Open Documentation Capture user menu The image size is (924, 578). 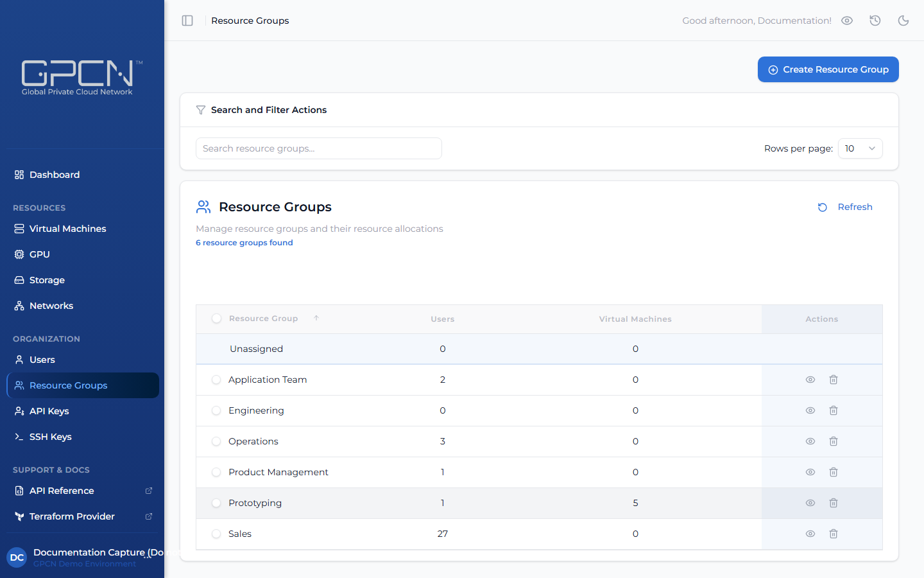pyautogui.click(x=83, y=557)
